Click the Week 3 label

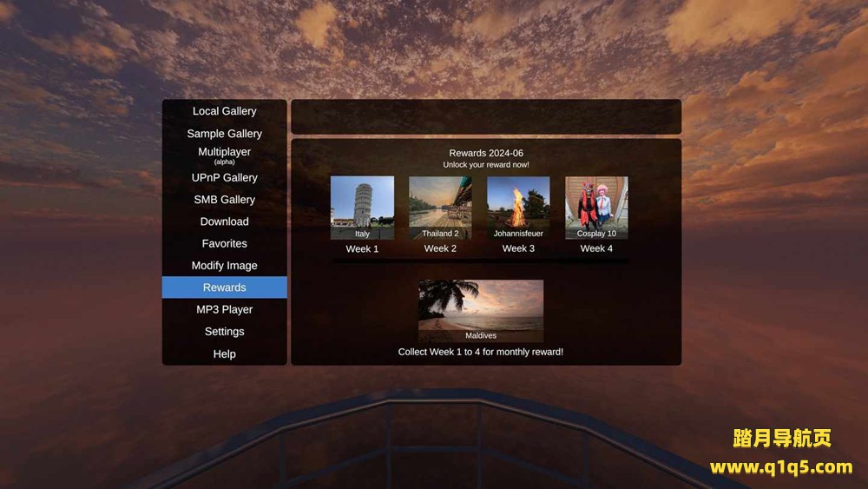point(518,248)
